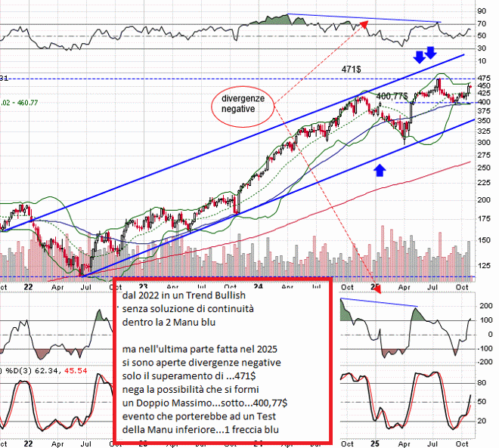
Task: Click the red arrowhead above the text box corner
Action: point(377,287)
